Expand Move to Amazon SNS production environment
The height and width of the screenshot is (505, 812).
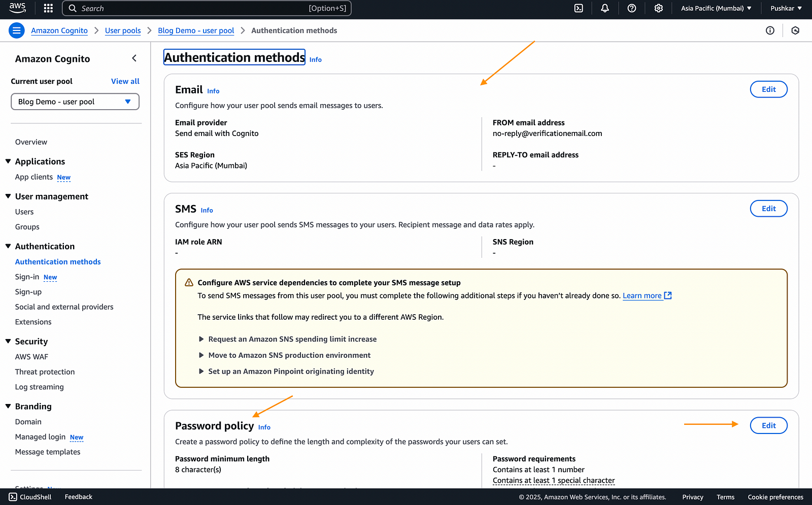click(x=285, y=355)
